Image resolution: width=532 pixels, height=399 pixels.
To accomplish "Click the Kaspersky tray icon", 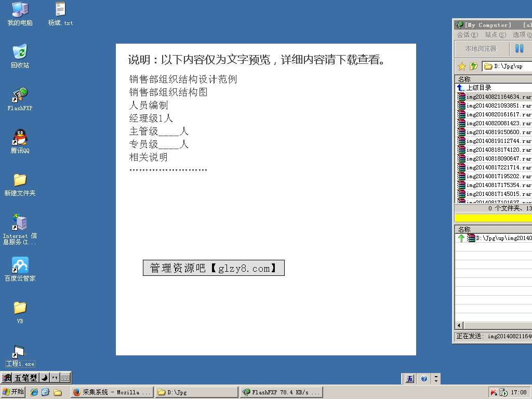I will (494, 393).
